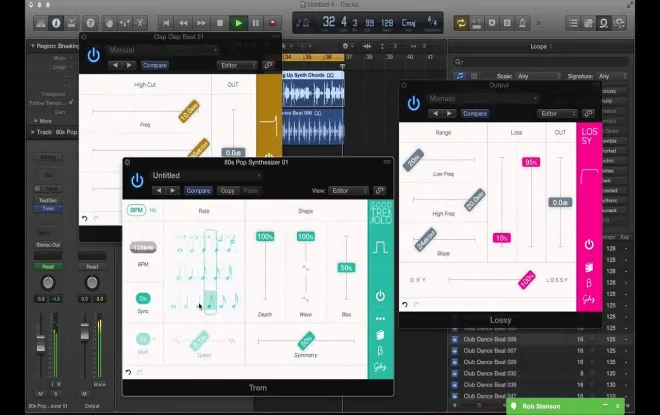660x415 pixels.
Task: Collapse the Region inspector triangle
Action: (x=32, y=46)
